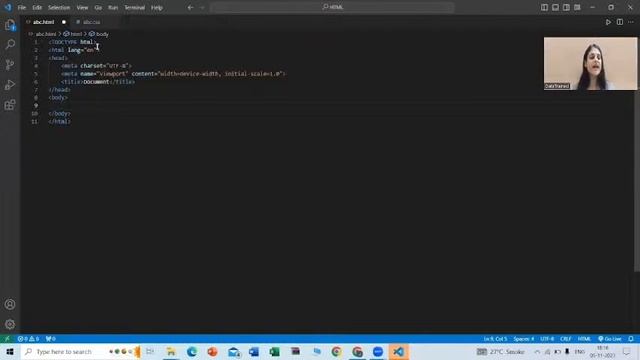Open the Go menu
The width and height of the screenshot is (640, 360).
coord(98,7)
